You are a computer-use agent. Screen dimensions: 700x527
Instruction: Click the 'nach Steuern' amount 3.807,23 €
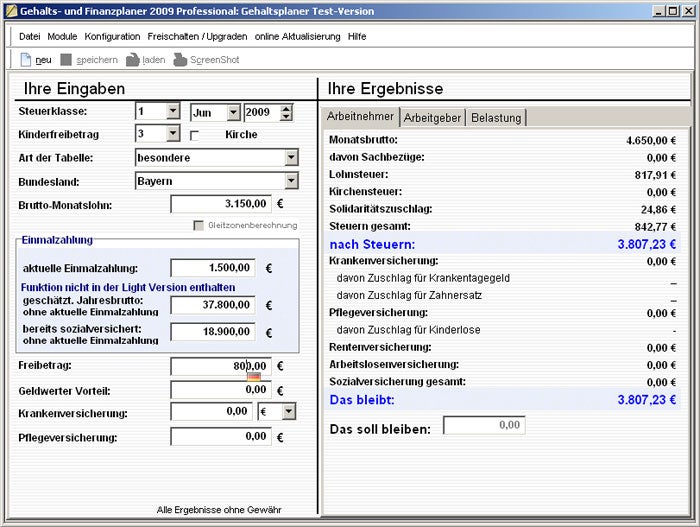(x=646, y=244)
